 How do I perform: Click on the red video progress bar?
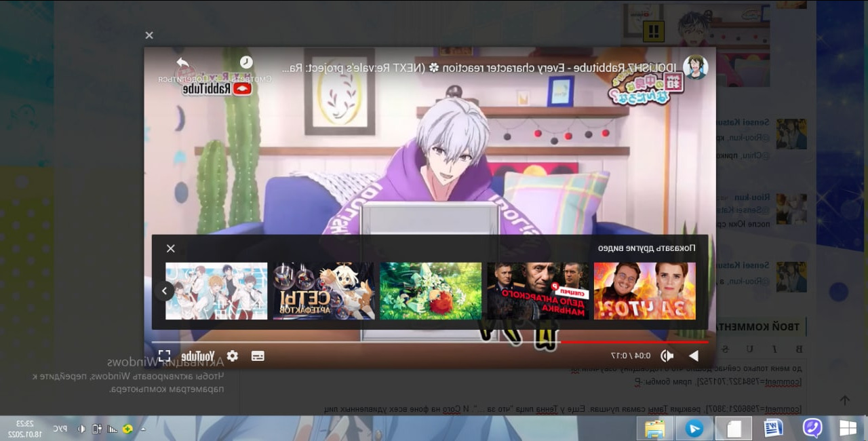click(631, 342)
